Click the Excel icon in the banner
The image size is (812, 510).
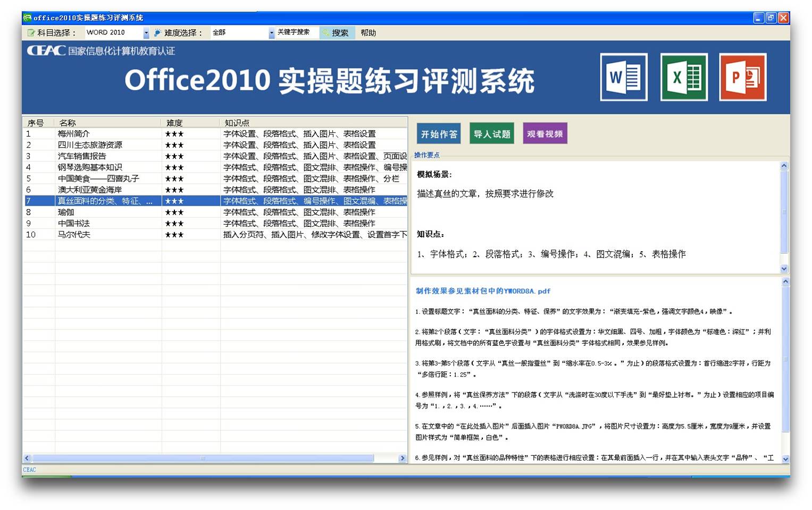click(x=683, y=77)
